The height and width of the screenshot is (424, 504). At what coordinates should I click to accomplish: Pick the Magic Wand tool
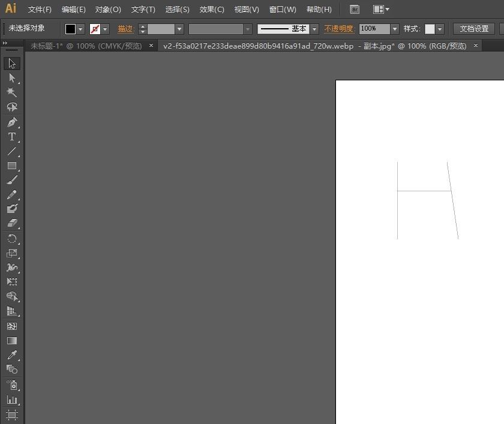click(11, 92)
